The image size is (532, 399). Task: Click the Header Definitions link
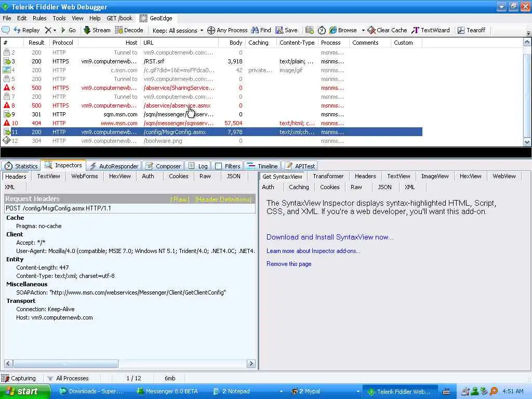223,199
